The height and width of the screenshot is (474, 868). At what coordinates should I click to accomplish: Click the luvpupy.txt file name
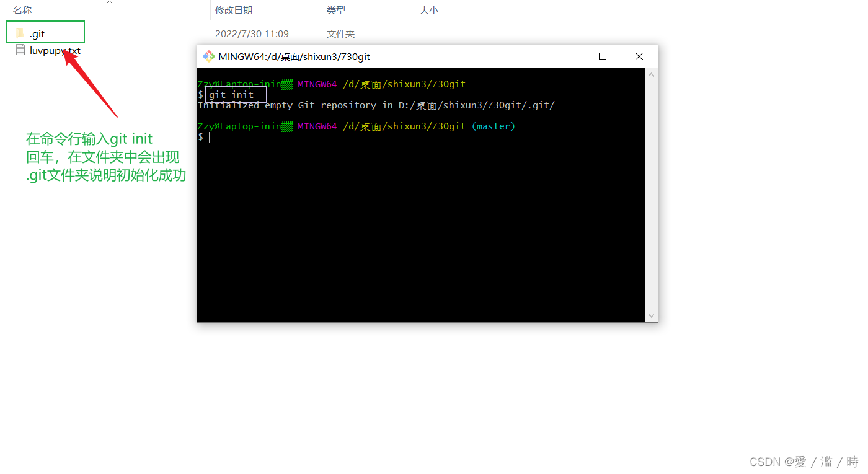tap(55, 51)
